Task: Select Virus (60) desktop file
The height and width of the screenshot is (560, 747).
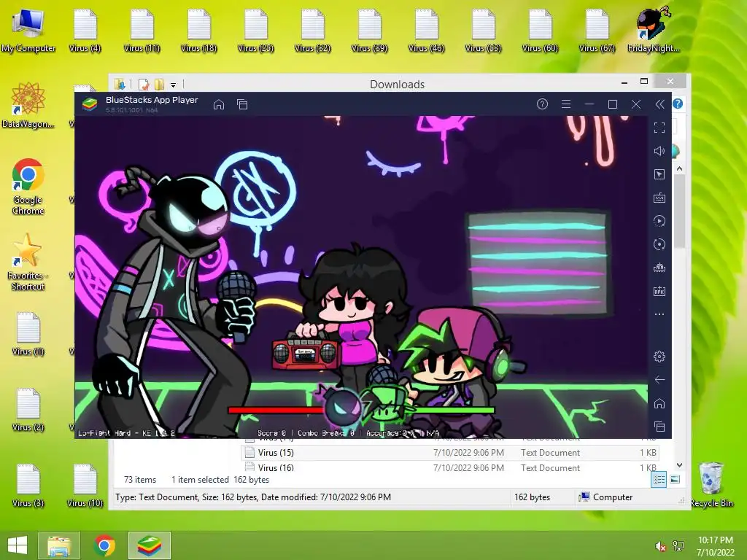Action: pos(540,29)
